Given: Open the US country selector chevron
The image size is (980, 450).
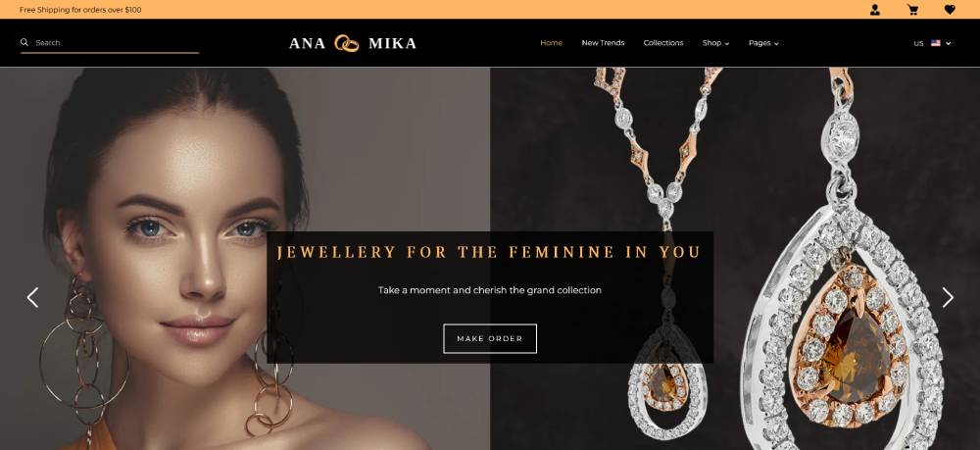Looking at the screenshot, I should [948, 43].
